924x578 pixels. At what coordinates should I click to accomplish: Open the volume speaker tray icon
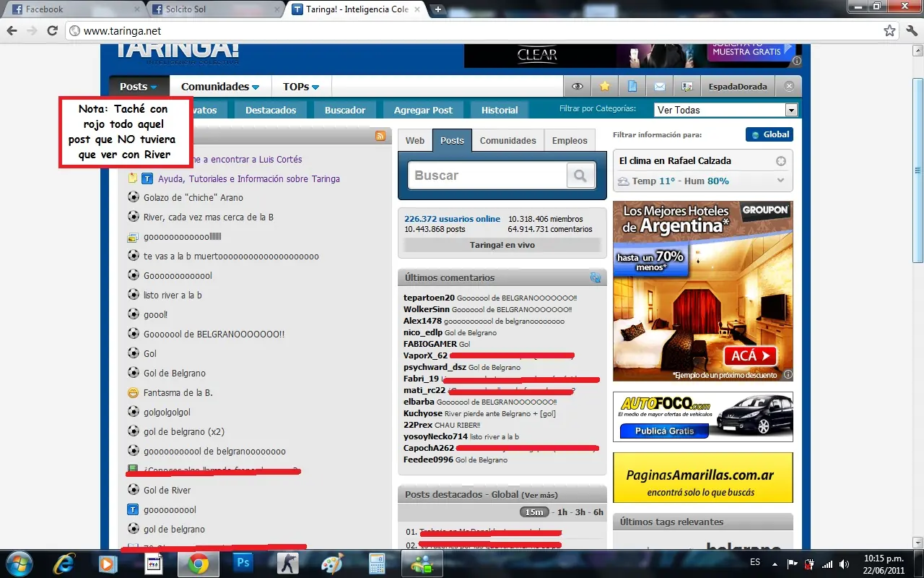click(x=844, y=564)
